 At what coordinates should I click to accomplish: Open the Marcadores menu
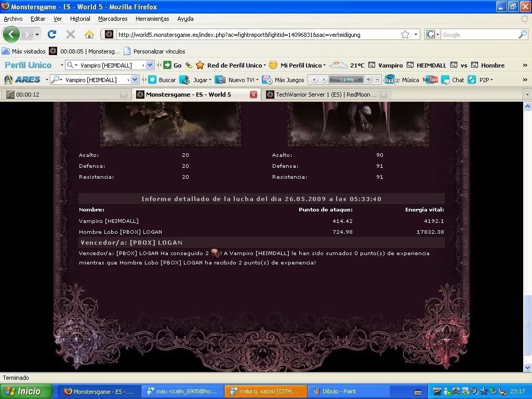(x=113, y=19)
